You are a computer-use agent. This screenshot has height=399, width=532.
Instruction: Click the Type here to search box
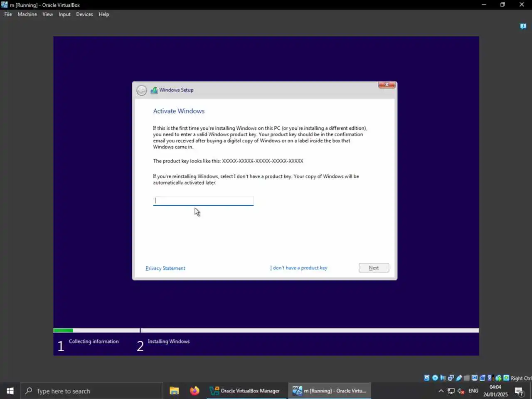pyautogui.click(x=91, y=391)
